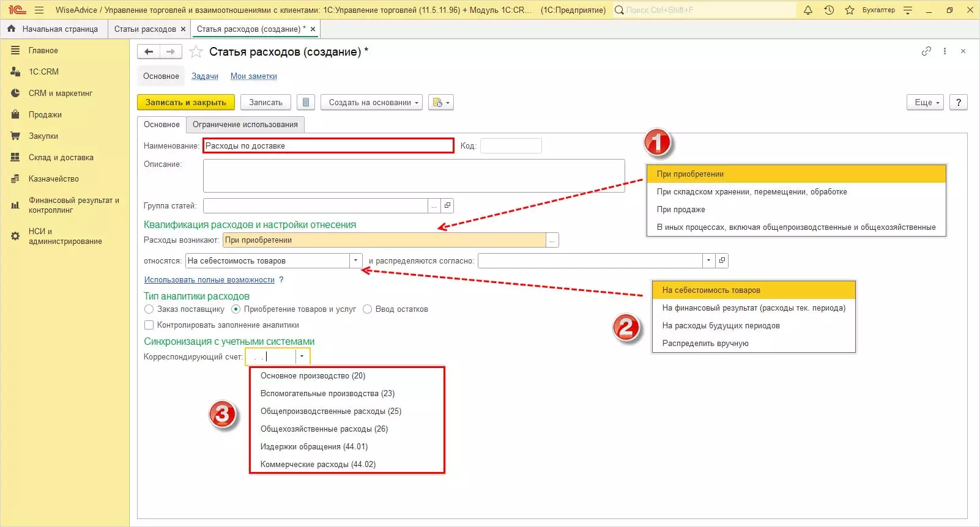980x527 pixels.
Task: Open settings lines icon beside Бухгалтер
Action: click(908, 10)
